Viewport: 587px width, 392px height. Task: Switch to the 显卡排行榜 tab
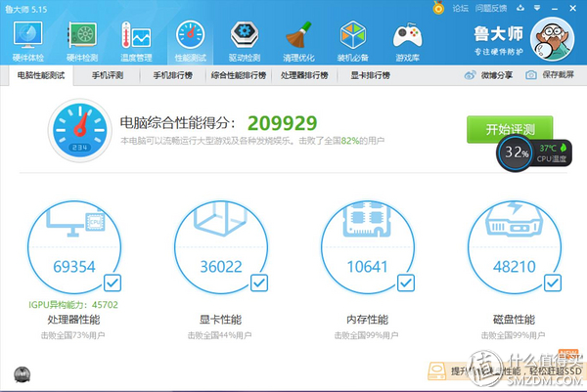370,75
